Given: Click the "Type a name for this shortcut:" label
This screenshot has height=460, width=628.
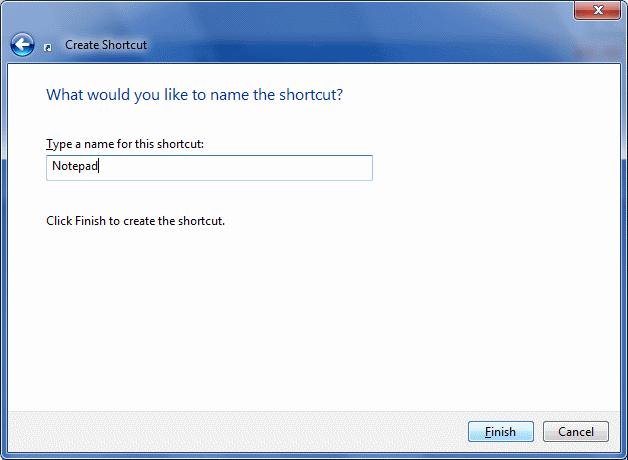Looking at the screenshot, I should [125, 144].
